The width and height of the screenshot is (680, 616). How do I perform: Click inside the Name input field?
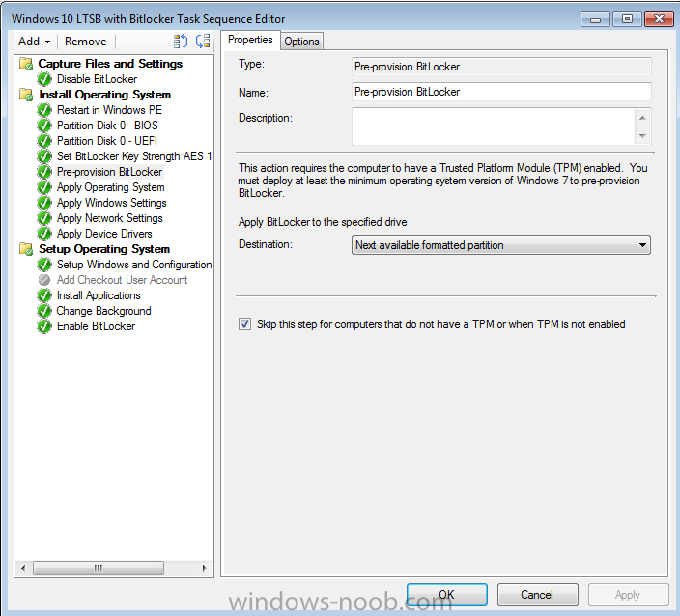click(x=501, y=92)
